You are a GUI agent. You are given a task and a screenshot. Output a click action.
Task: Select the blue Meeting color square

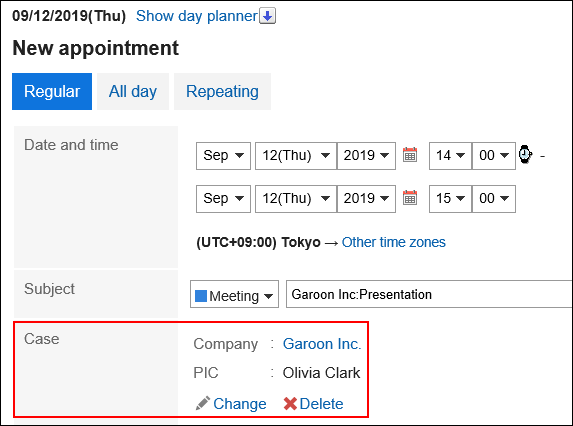click(201, 296)
